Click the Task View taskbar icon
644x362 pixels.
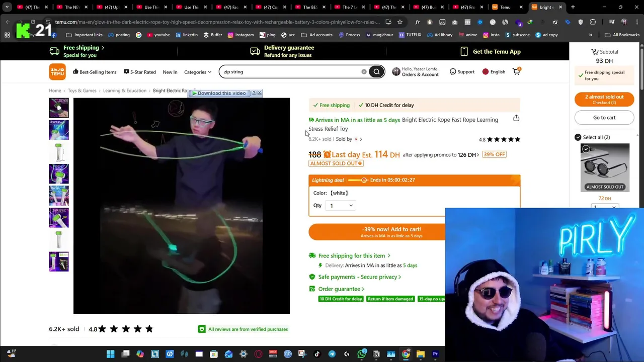coord(125,354)
